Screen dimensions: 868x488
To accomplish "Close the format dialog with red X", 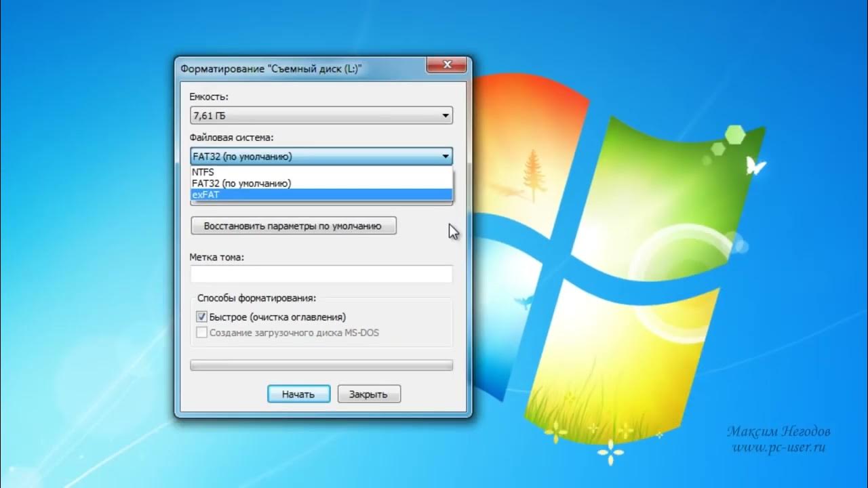I will coord(447,65).
